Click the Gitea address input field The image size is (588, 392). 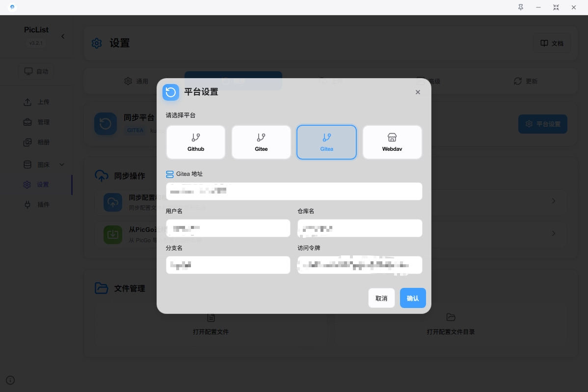coord(294,191)
